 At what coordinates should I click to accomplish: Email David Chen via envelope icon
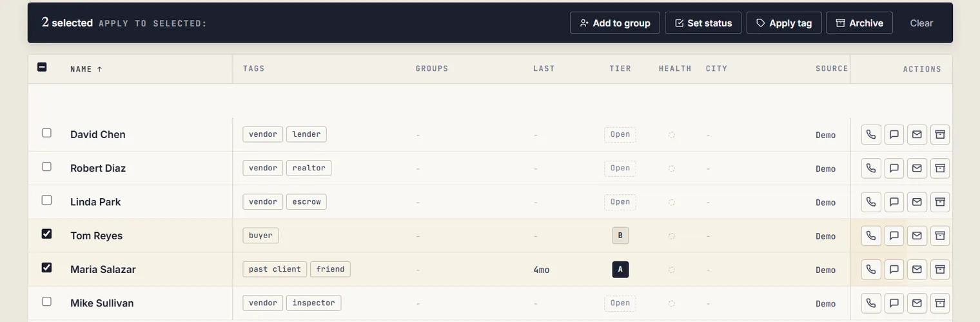917,134
